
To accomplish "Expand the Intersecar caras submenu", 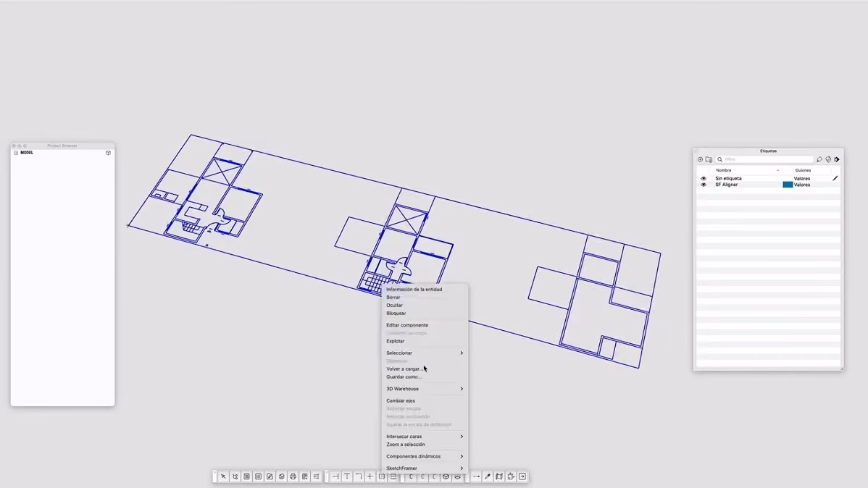I will (462, 437).
